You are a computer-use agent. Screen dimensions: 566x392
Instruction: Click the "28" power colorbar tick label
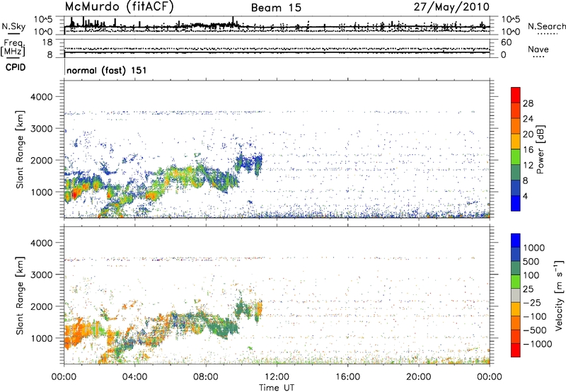[528, 103]
